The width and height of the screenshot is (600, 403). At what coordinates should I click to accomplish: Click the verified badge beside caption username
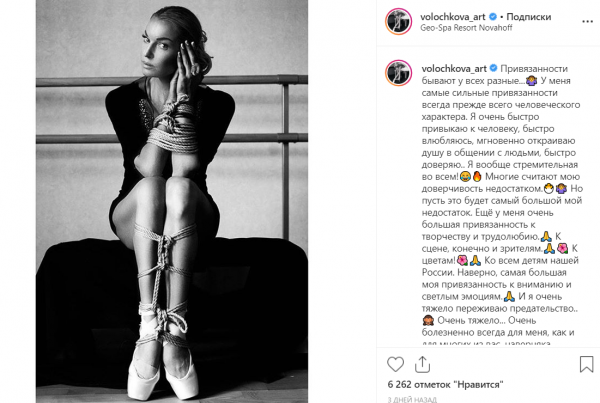tap(494, 68)
